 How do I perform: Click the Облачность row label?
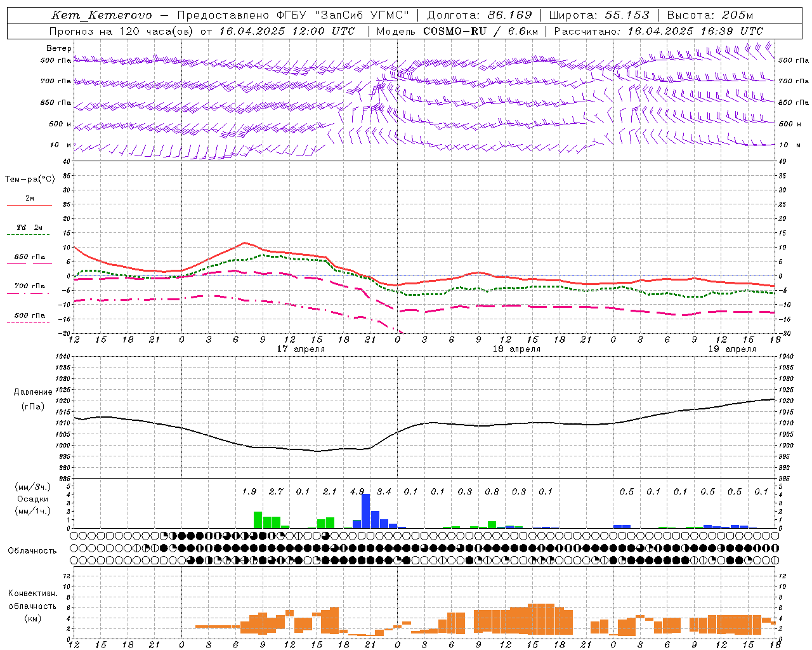(x=32, y=551)
